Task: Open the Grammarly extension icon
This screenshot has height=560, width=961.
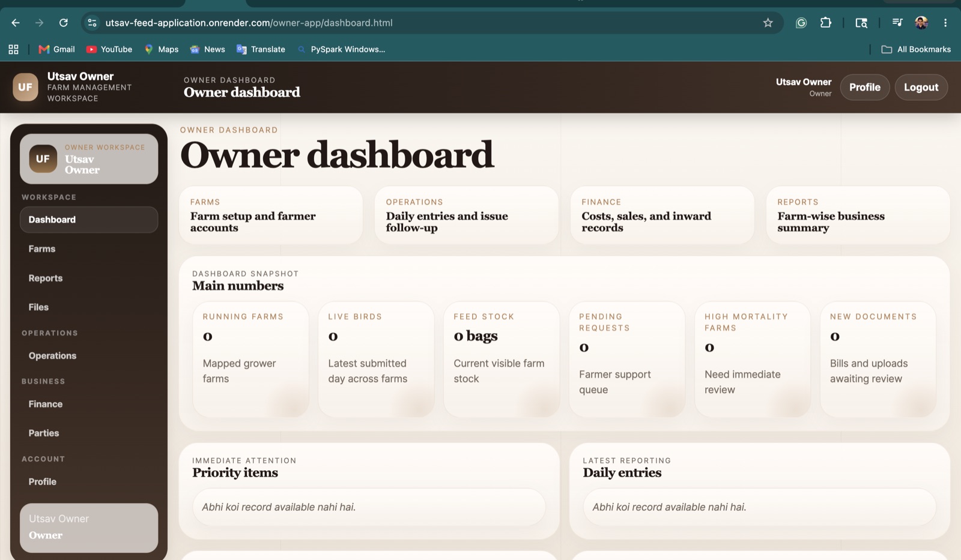Action: 801,23
